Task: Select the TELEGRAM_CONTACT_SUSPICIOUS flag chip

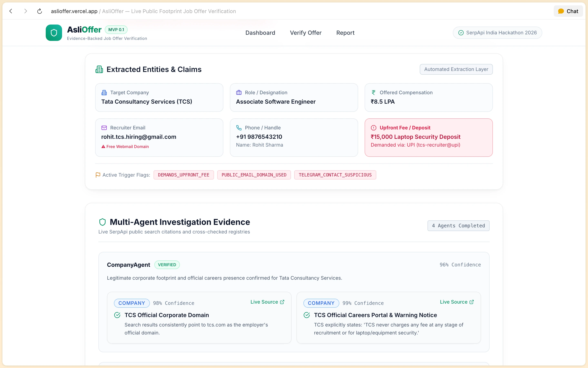Action: point(335,175)
